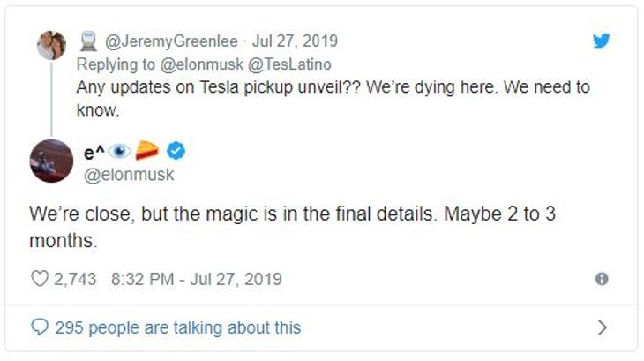The height and width of the screenshot is (361, 644).
Task: Click the verified badge beside Elon's name
Action: point(176,152)
